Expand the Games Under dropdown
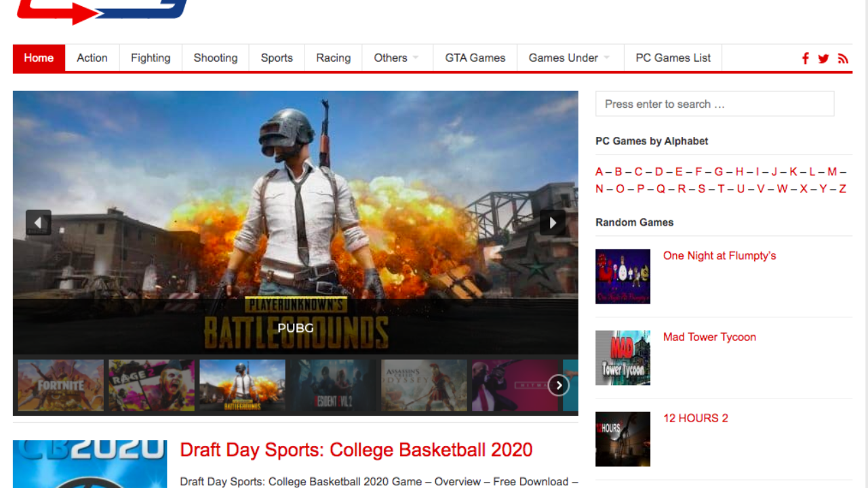 (x=570, y=58)
